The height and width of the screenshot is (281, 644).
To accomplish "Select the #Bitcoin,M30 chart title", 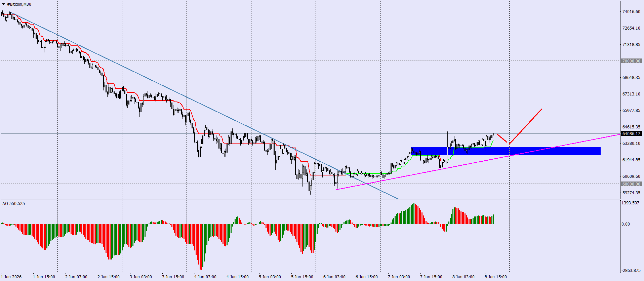I will pyautogui.click(x=19, y=4).
